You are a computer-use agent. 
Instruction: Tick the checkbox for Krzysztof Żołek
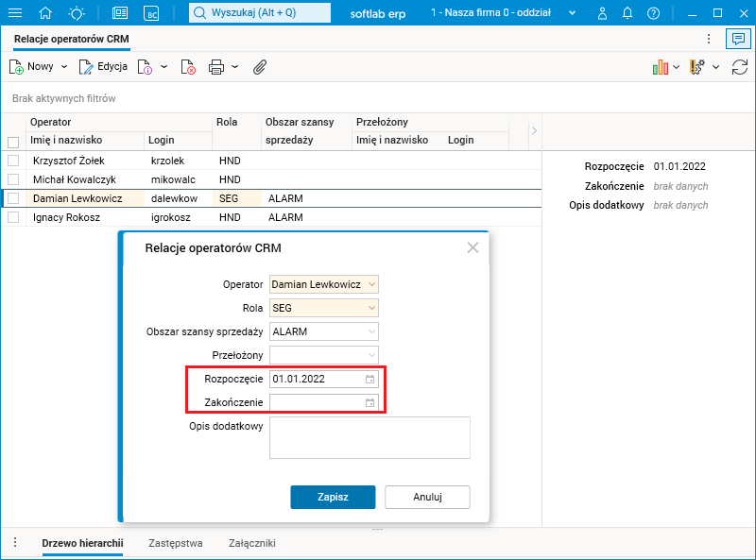click(13, 161)
